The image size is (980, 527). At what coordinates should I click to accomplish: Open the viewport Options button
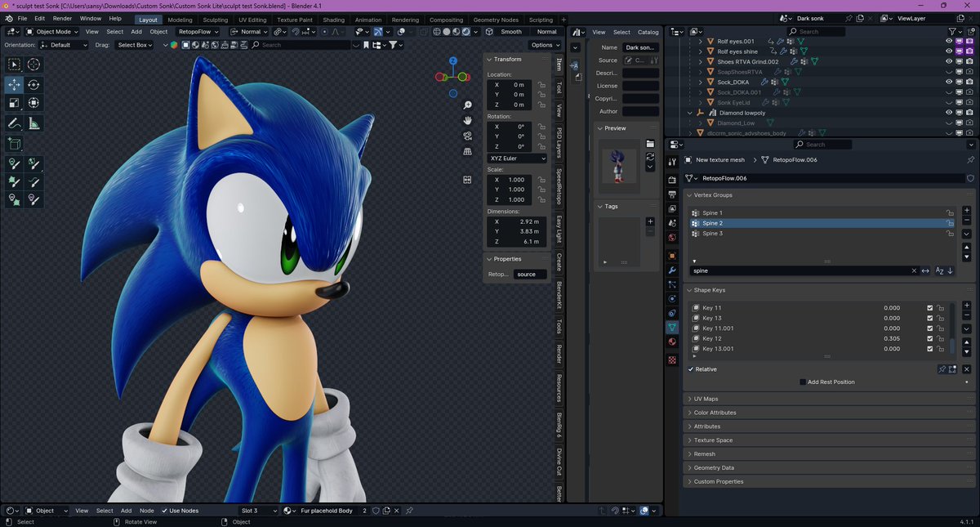pos(546,45)
